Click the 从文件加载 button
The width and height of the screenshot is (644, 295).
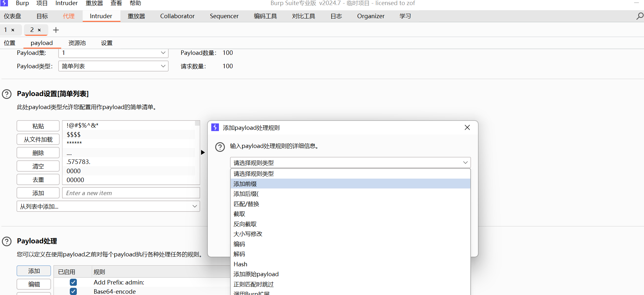[38, 139]
